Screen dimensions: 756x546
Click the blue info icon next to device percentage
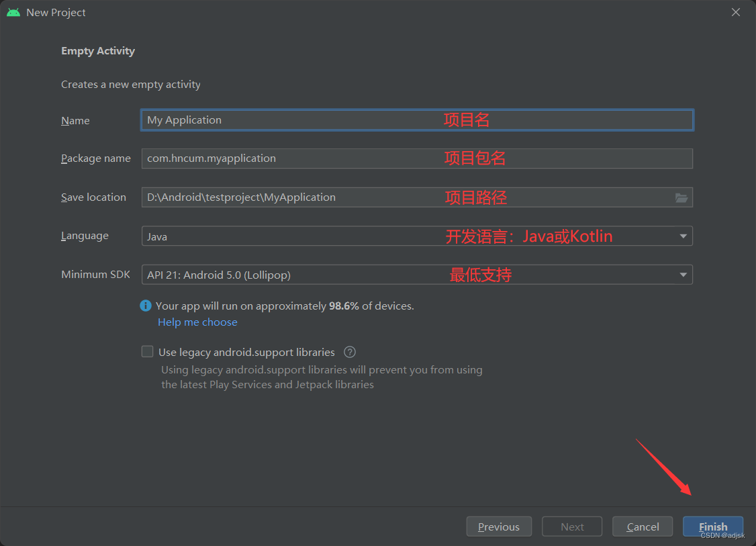(x=145, y=306)
